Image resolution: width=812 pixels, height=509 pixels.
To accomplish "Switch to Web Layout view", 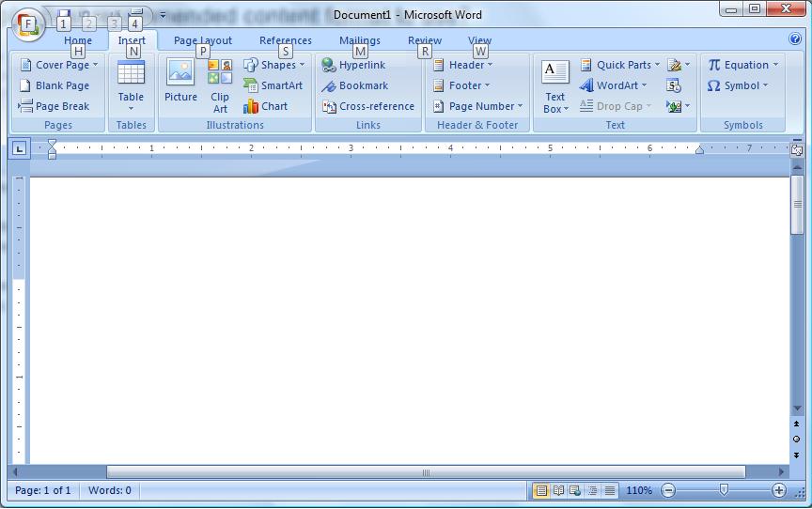I will (575, 490).
